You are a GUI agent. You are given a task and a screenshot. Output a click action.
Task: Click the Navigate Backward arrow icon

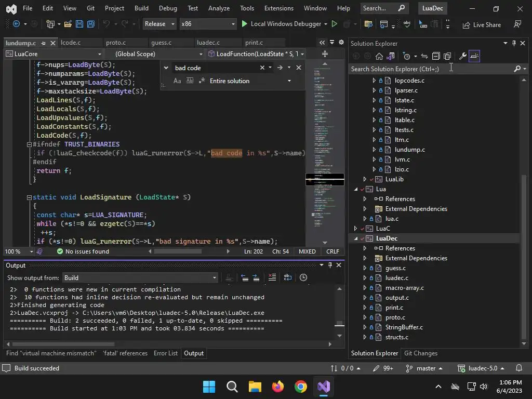click(x=16, y=24)
